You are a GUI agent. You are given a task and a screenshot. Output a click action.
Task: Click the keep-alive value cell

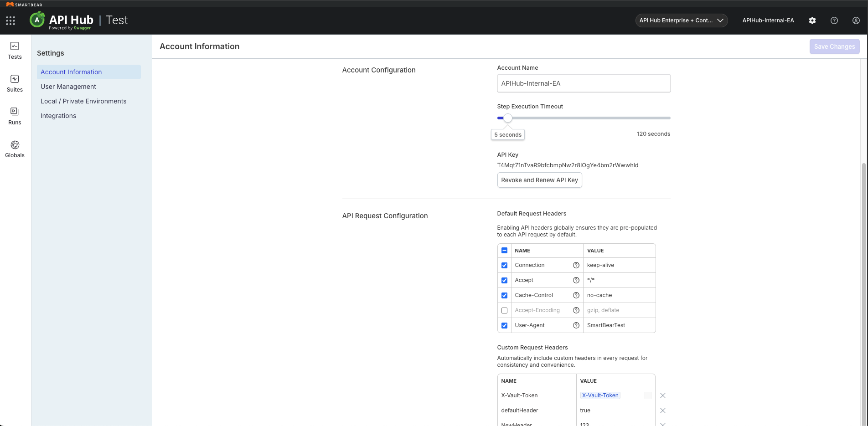619,265
